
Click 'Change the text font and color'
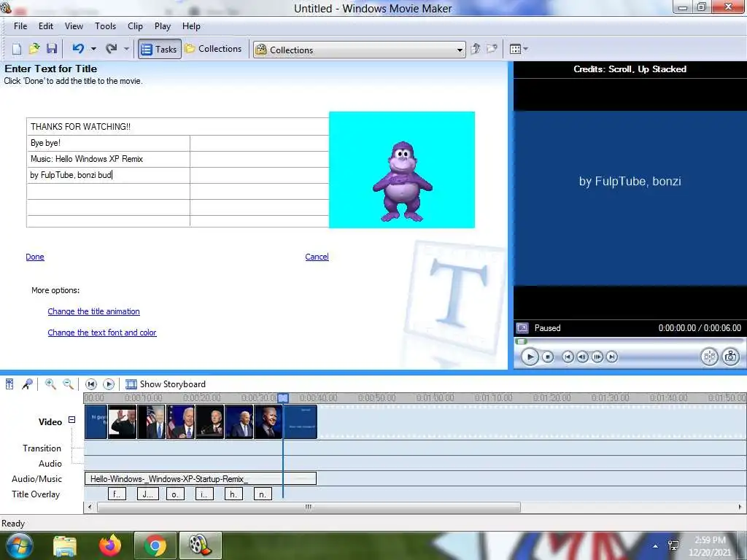(x=102, y=332)
